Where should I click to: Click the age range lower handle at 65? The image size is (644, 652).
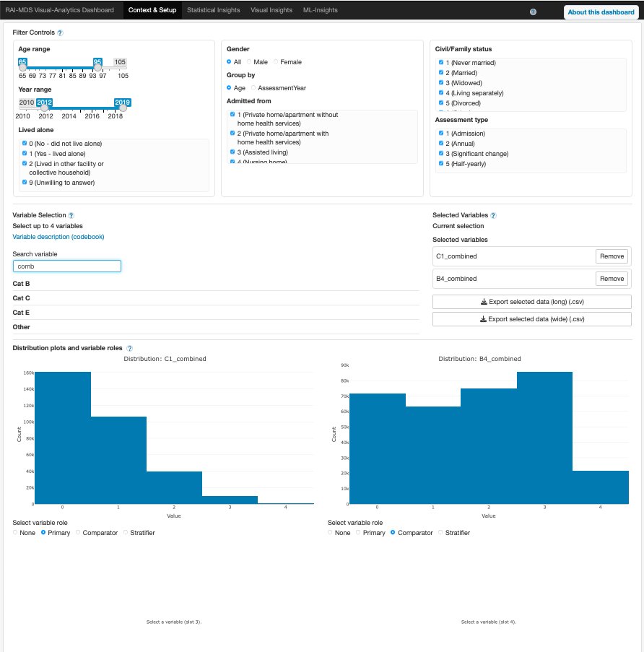23,67
